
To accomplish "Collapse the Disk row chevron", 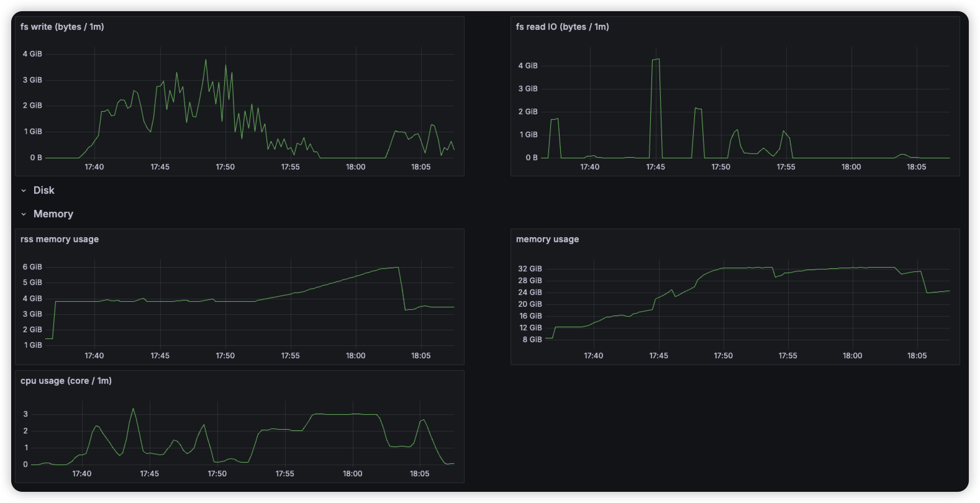I will coord(24,191).
